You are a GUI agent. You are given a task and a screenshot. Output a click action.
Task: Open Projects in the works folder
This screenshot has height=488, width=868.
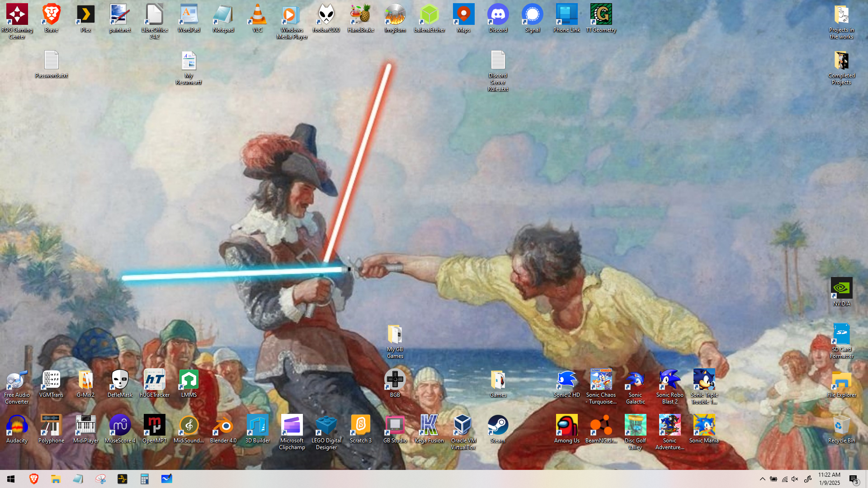click(841, 21)
